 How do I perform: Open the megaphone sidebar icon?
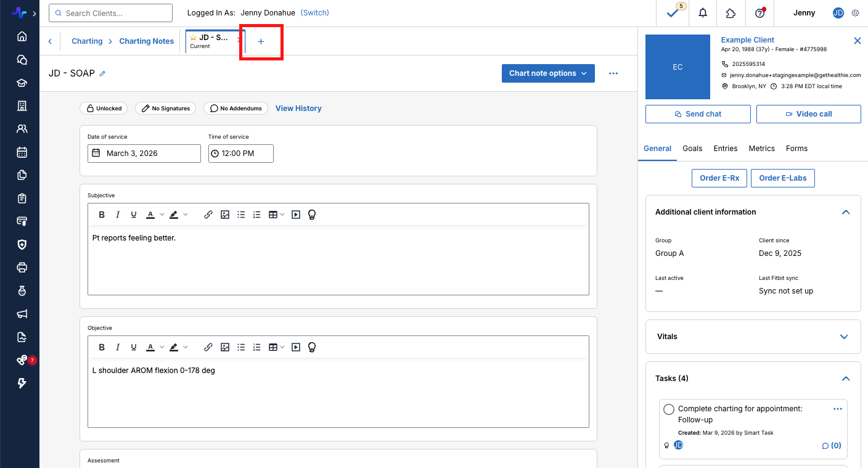click(x=22, y=314)
